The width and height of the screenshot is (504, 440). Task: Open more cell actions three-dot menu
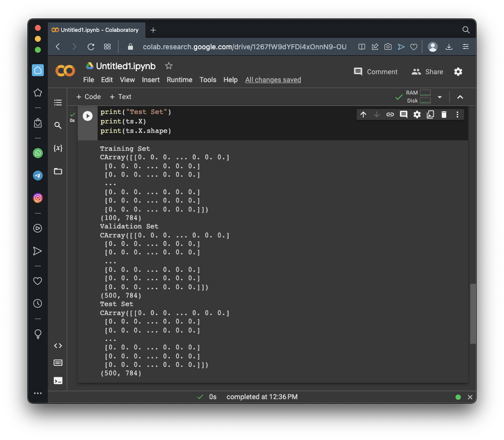pyautogui.click(x=457, y=114)
